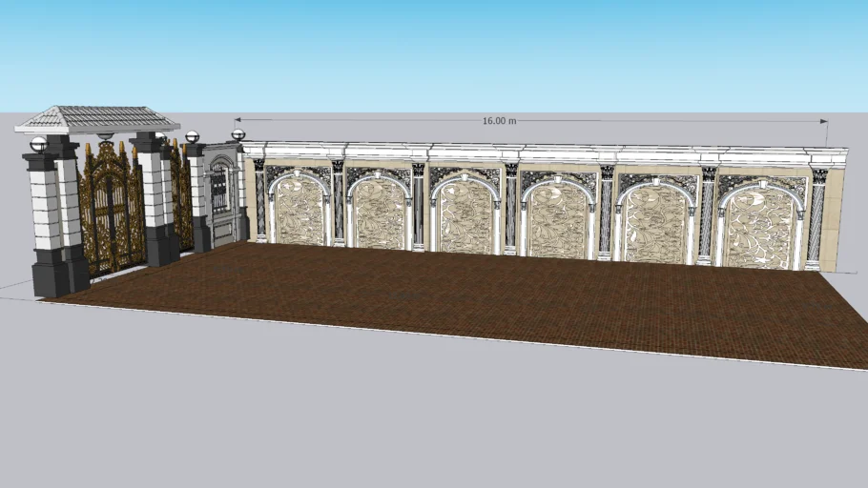Click the fourth arched wall panel
Viewport: 868px width, 488px height.
click(557, 220)
